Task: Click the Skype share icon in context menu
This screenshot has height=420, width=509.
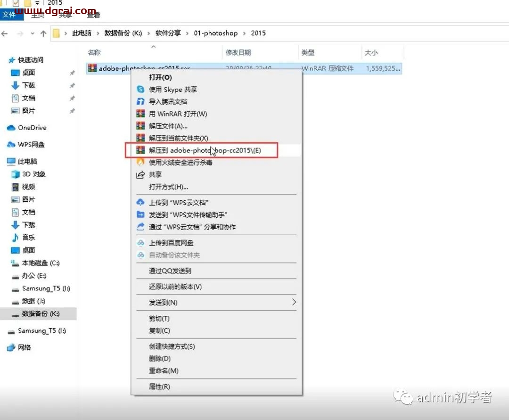Action: pos(140,89)
